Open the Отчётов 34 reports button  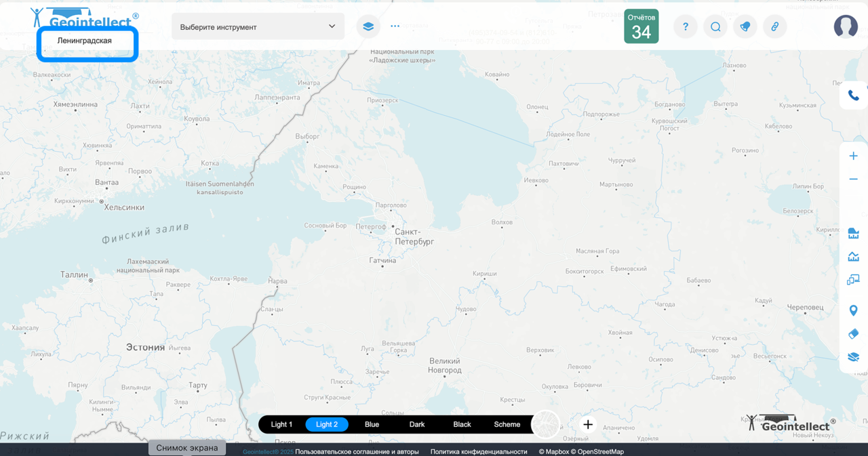point(641,26)
